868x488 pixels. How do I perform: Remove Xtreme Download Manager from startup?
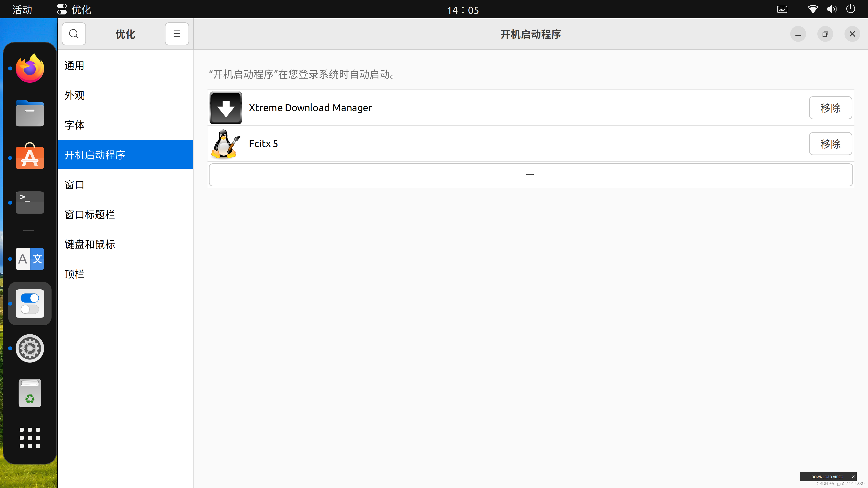[830, 108]
